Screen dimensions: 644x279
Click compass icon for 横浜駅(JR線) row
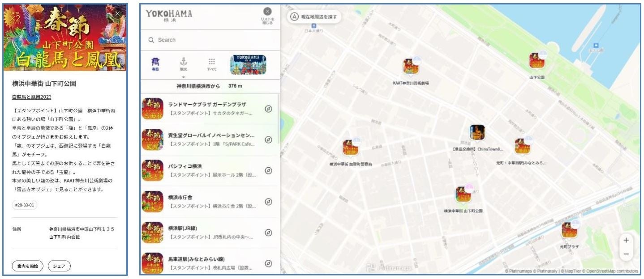click(x=268, y=232)
